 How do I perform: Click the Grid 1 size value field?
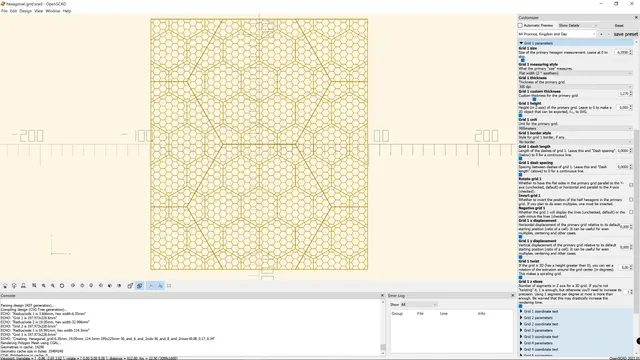point(624,52)
